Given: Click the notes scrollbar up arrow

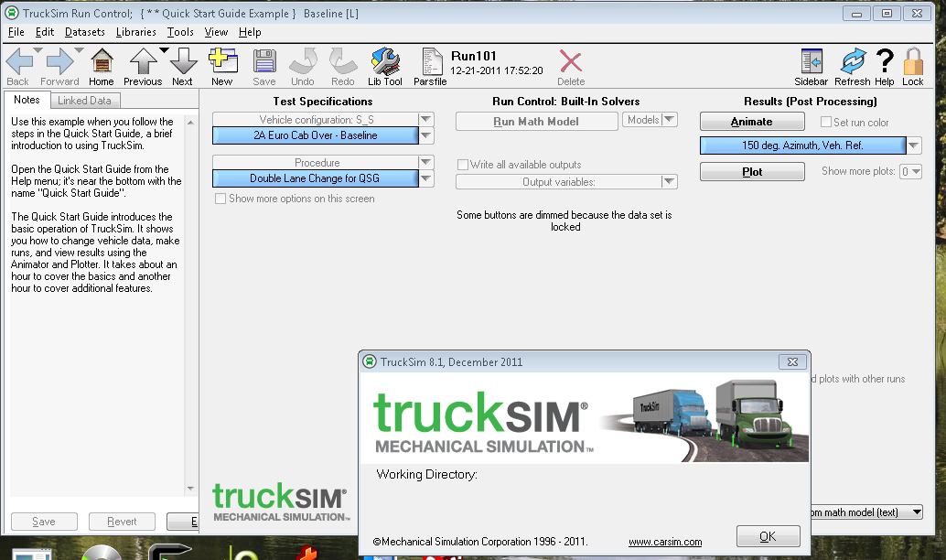Looking at the screenshot, I should tap(190, 123).
